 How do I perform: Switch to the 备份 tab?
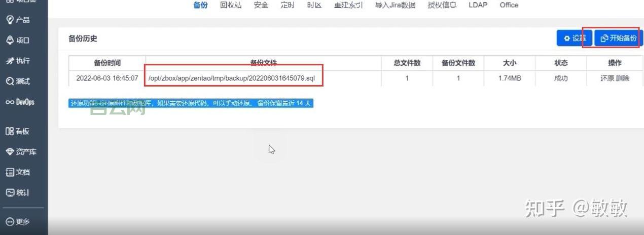(x=200, y=5)
